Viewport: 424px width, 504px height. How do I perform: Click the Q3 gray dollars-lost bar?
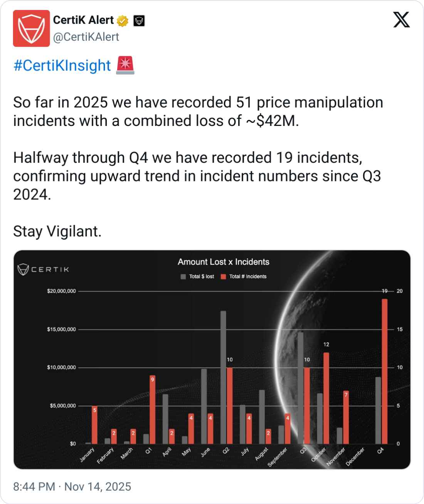pos(300,388)
